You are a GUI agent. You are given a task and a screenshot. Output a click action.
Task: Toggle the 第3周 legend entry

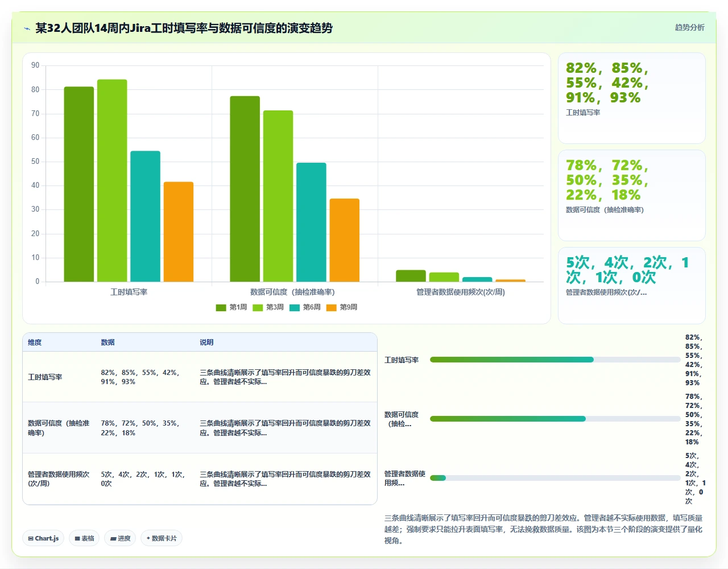268,307
